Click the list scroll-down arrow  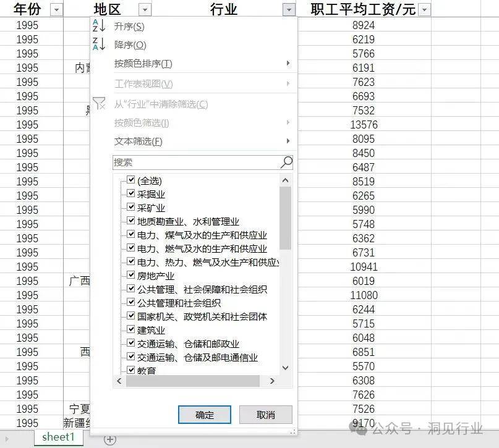point(286,368)
